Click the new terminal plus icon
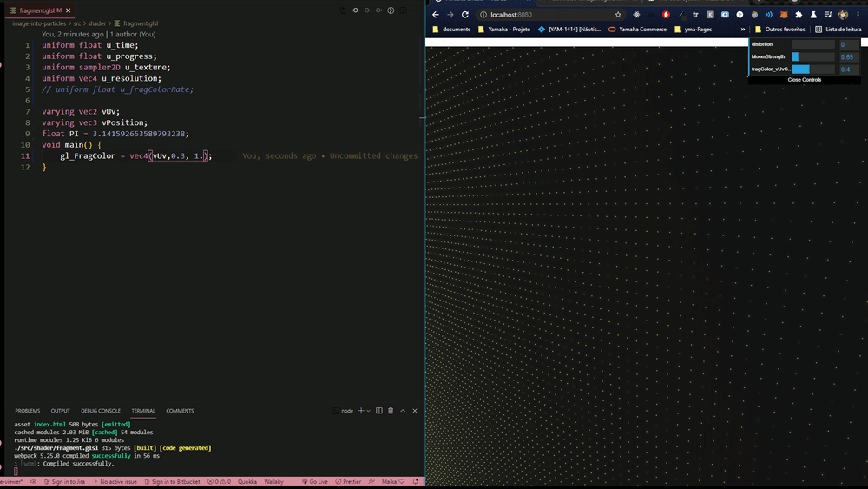 tap(360, 411)
